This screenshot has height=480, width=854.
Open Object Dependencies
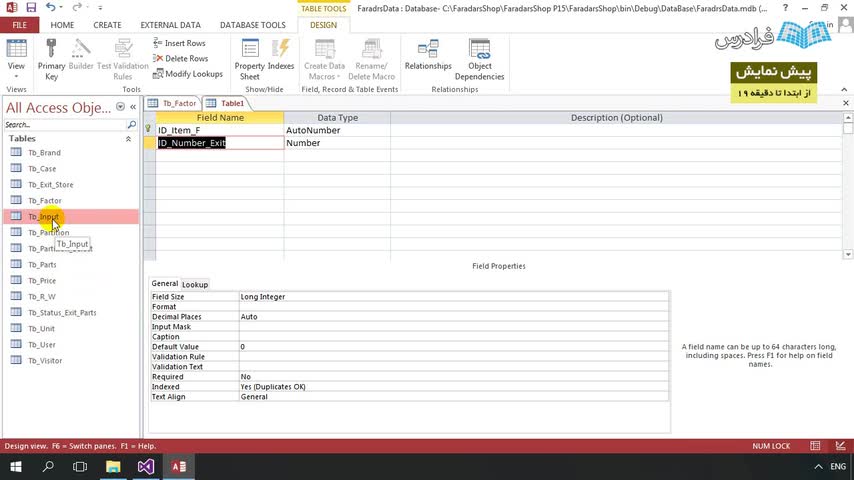click(479, 60)
